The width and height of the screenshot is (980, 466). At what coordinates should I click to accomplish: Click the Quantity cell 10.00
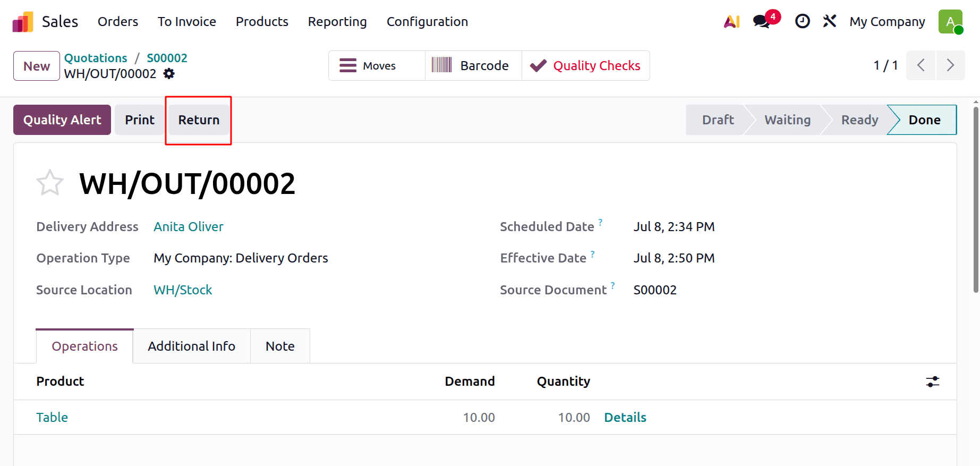tap(574, 418)
